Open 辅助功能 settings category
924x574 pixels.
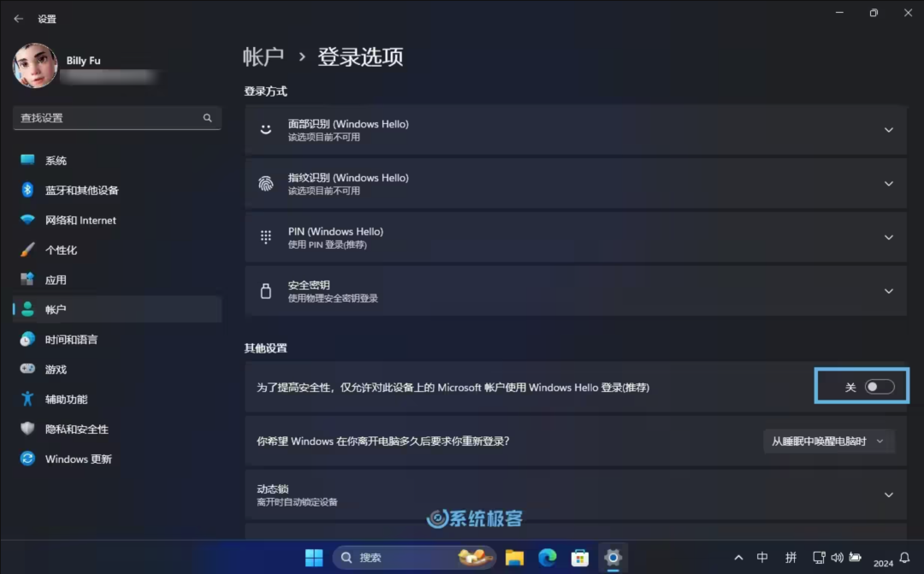click(x=116, y=399)
